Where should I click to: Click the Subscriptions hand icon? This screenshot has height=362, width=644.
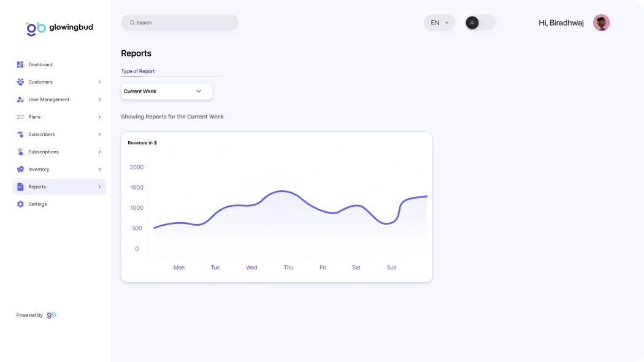pos(20,152)
